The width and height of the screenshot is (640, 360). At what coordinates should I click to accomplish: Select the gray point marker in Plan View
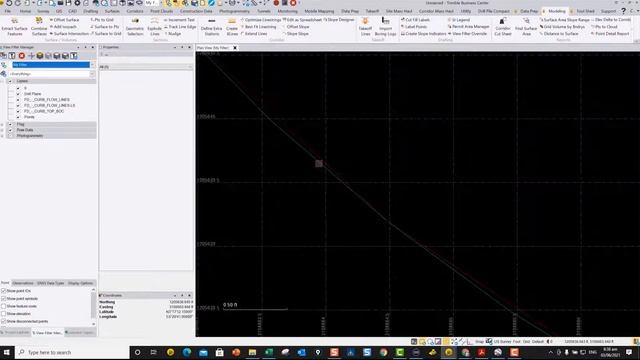coord(319,164)
